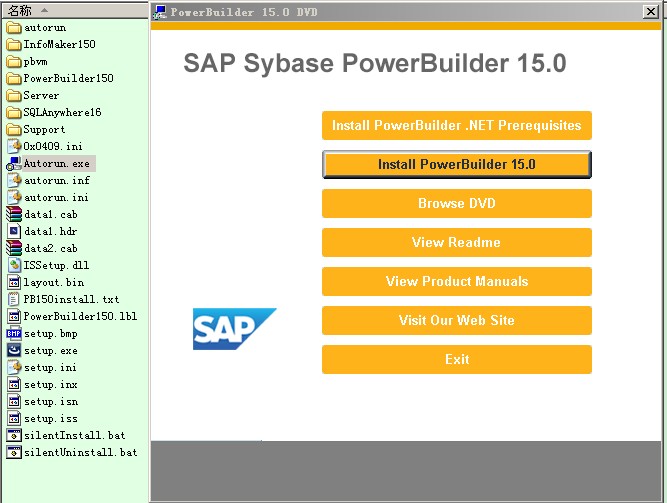Select the file name silentUninstall.bat

click(x=80, y=452)
